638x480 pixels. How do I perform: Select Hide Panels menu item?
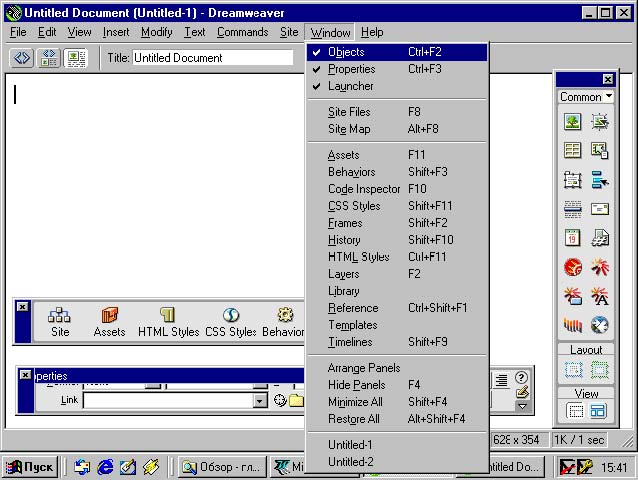click(x=397, y=385)
